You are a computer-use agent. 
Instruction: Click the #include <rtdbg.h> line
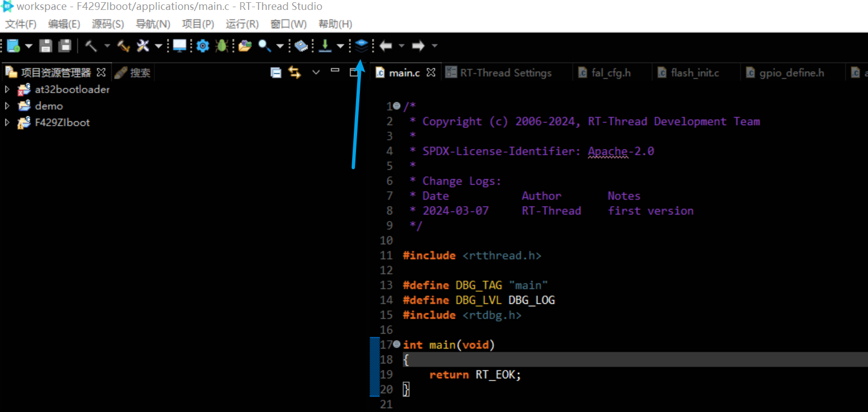tap(462, 315)
